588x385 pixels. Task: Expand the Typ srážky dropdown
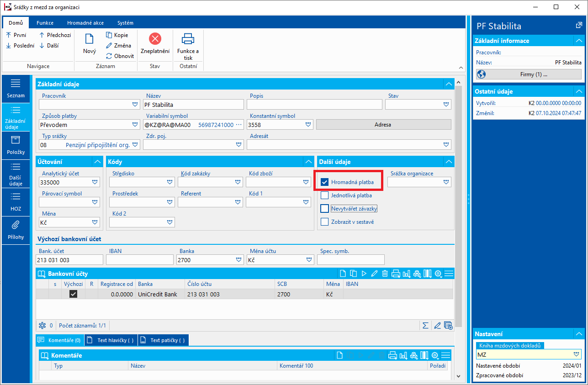point(135,145)
